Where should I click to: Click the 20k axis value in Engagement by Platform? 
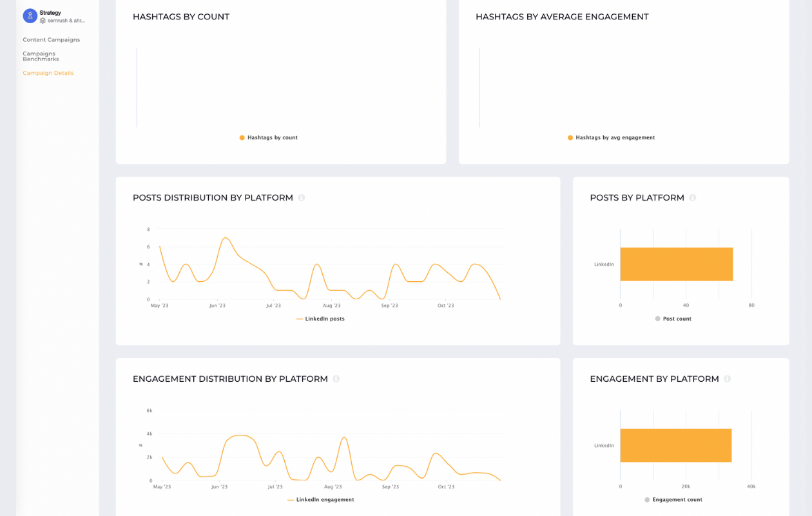click(x=686, y=487)
